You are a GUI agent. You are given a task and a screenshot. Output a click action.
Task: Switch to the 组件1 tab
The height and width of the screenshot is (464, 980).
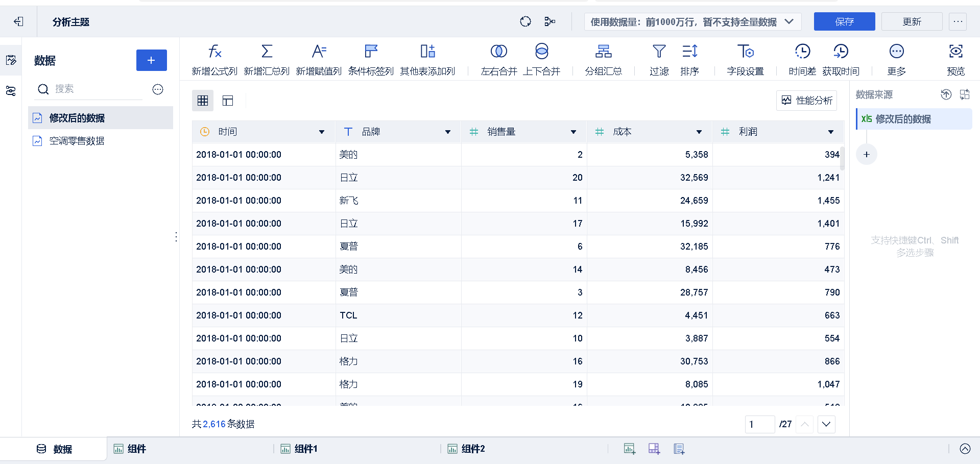tap(299, 449)
